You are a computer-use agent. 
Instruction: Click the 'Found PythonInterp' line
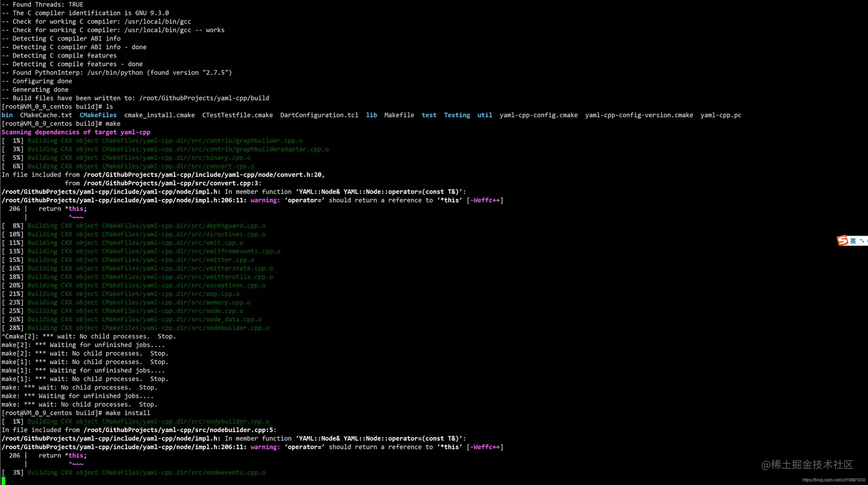click(117, 72)
